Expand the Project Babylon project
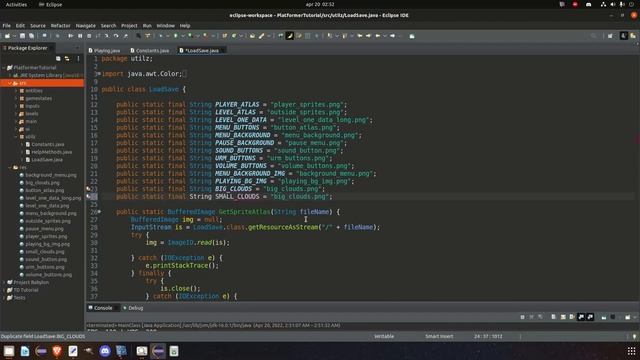The width and height of the screenshot is (640, 360). point(4,282)
